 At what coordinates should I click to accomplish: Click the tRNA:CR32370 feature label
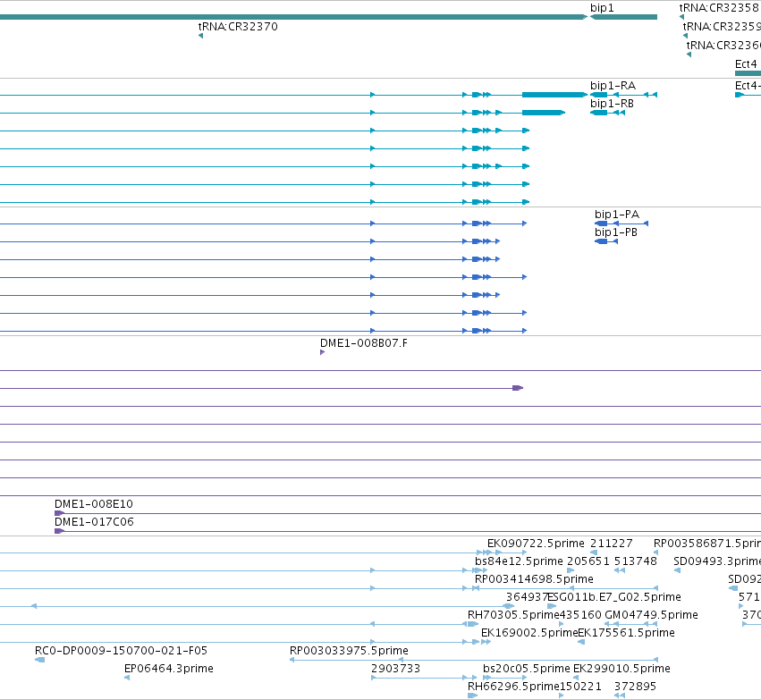coord(238,27)
